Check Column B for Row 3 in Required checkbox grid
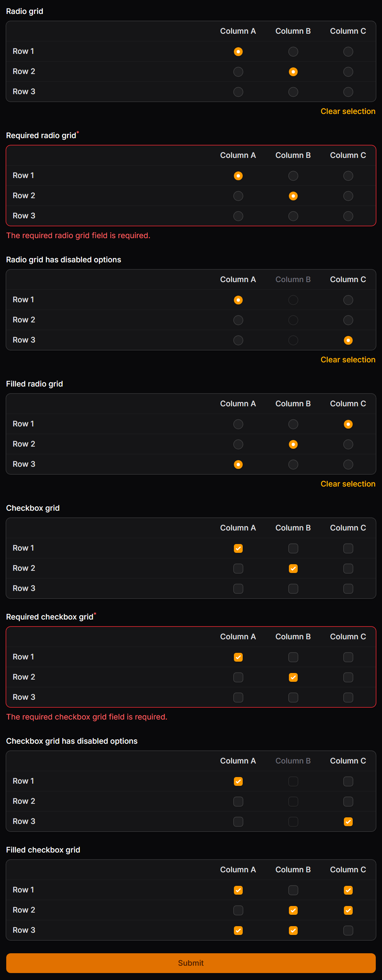Screen dimensions: 382x980 [x=293, y=697]
